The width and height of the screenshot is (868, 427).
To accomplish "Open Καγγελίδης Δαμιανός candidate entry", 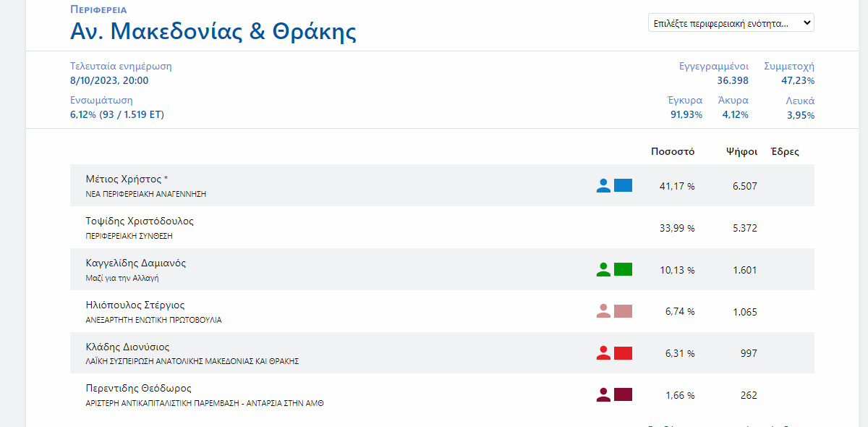I will [135, 263].
